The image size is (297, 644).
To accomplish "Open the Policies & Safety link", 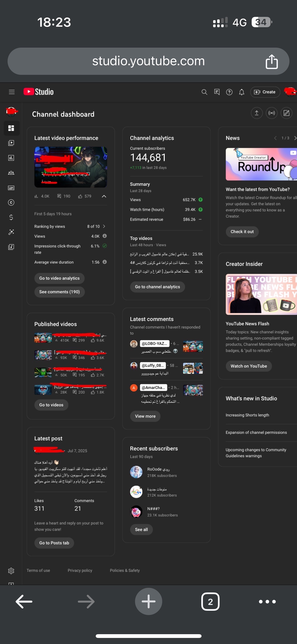I will click(x=125, y=570).
